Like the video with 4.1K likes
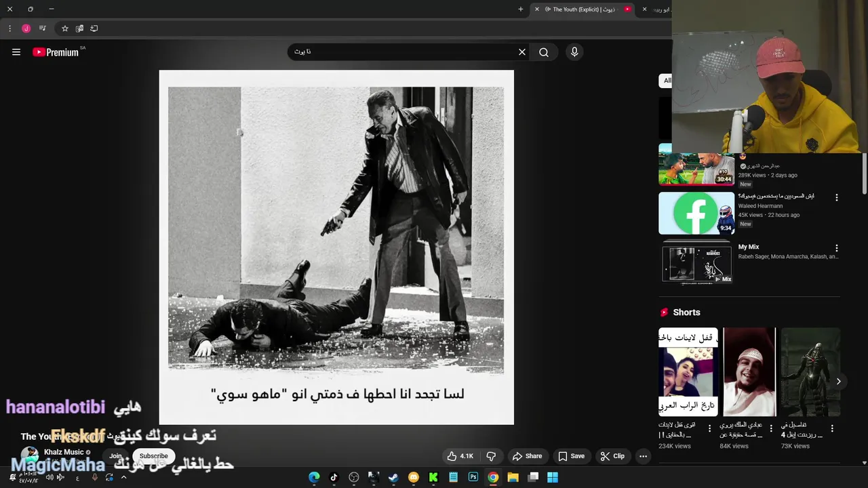This screenshot has height=488, width=868. tap(460, 456)
